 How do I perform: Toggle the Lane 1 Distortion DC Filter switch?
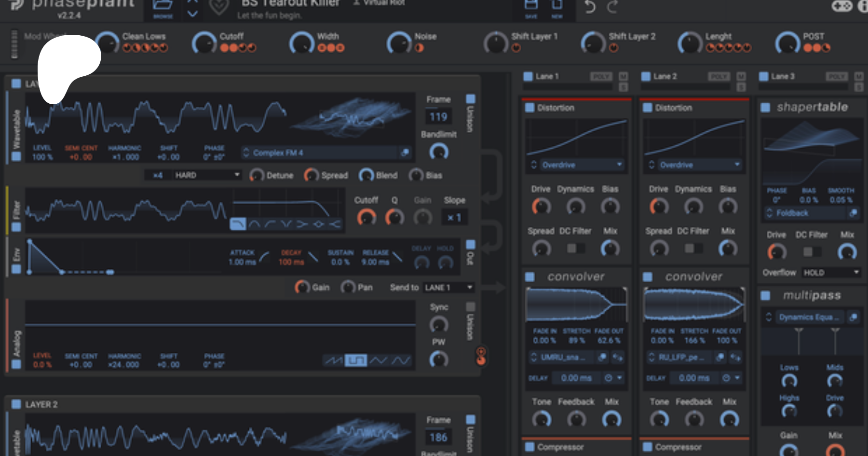pyautogui.click(x=575, y=249)
